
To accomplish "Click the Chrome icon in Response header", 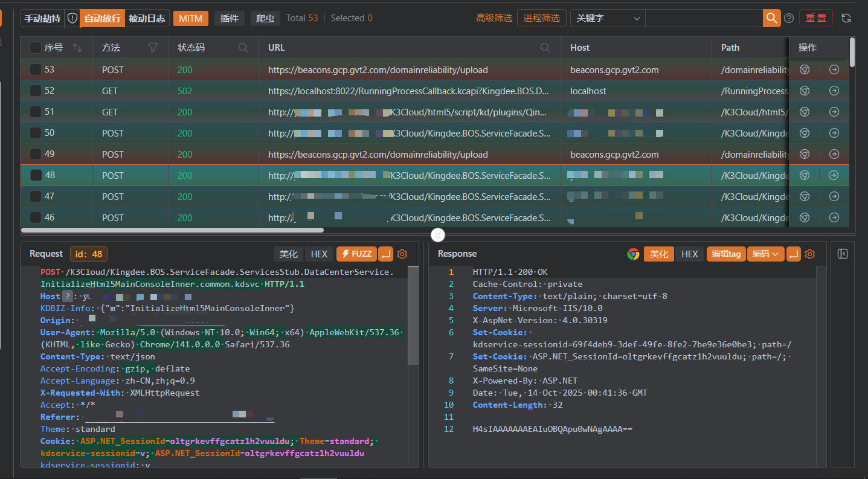I will [633, 254].
